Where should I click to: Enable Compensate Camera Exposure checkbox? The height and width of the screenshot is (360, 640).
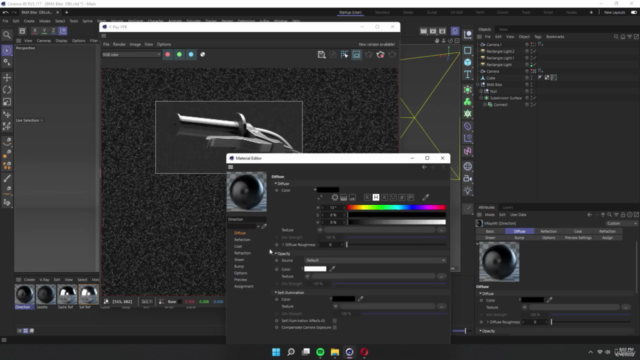click(335, 327)
